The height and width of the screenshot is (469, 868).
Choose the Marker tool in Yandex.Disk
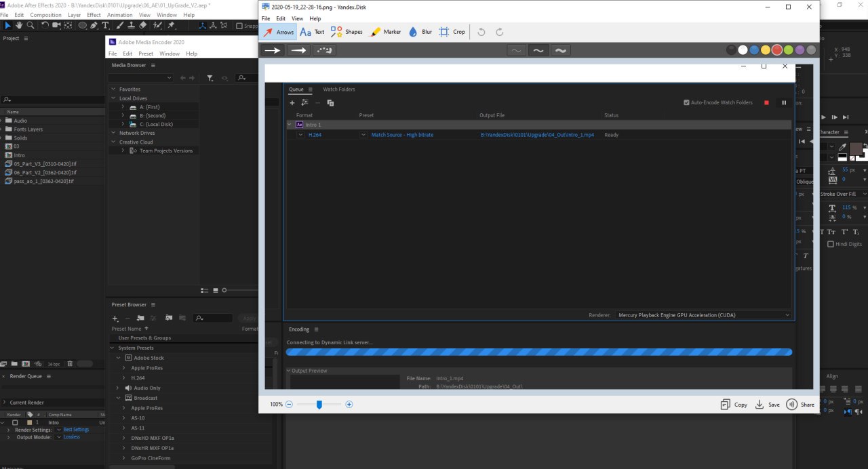click(x=385, y=32)
